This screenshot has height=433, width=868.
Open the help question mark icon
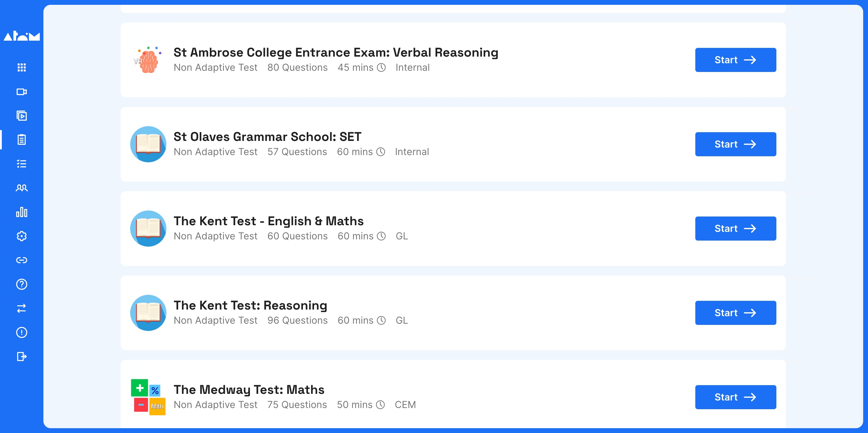tap(22, 284)
